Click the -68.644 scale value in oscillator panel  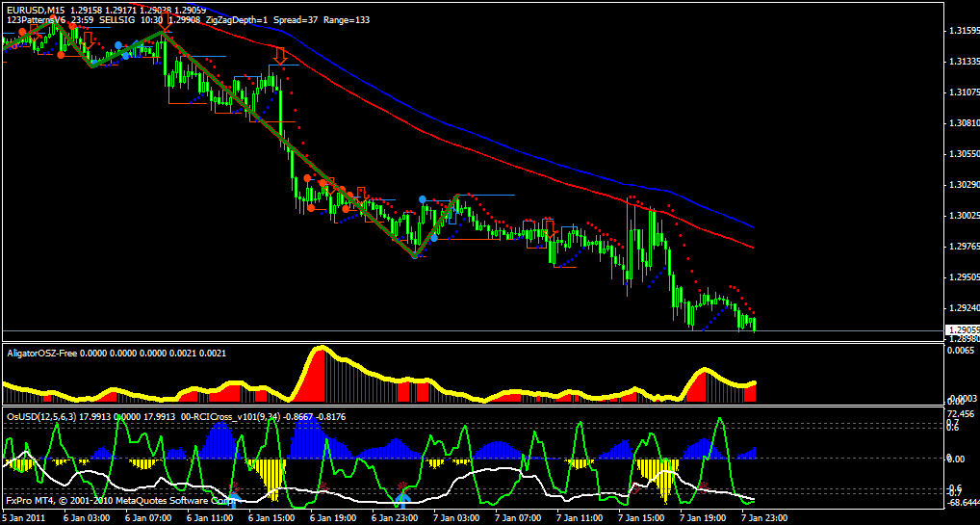pyautogui.click(x=963, y=503)
